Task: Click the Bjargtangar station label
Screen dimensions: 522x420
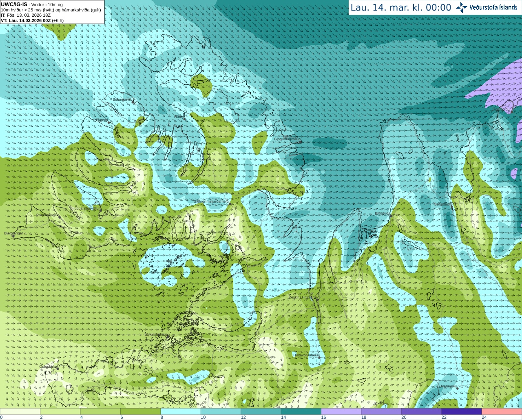Action: point(13,233)
